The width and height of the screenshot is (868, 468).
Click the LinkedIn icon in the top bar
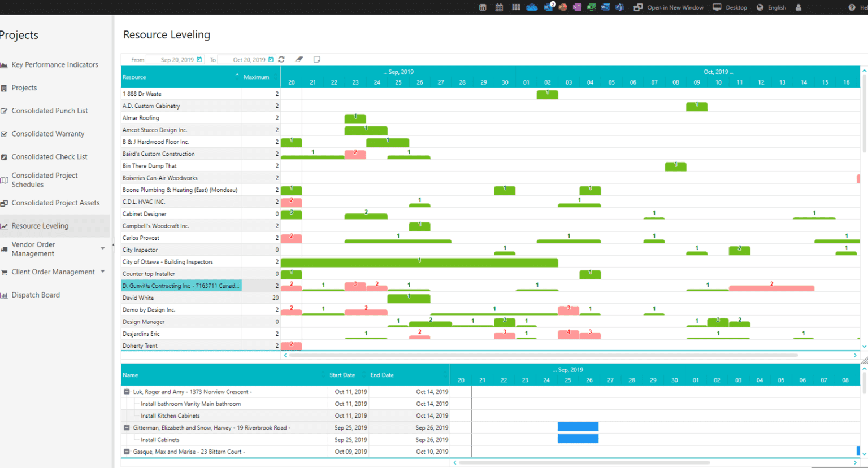(x=482, y=7)
